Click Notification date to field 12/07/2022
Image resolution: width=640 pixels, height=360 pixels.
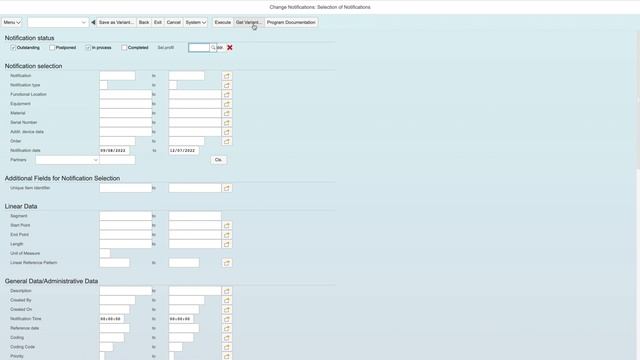click(x=184, y=151)
